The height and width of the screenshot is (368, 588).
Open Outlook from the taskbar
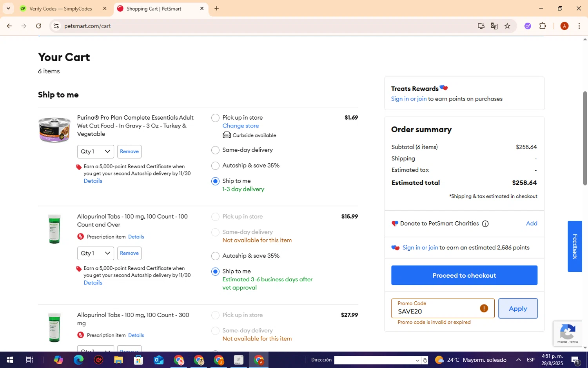click(158, 360)
